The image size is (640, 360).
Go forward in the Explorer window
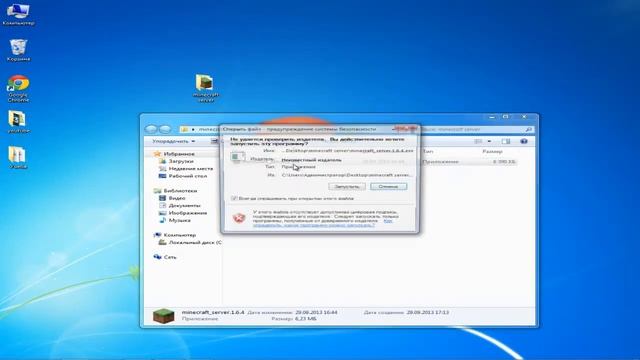coord(165,129)
